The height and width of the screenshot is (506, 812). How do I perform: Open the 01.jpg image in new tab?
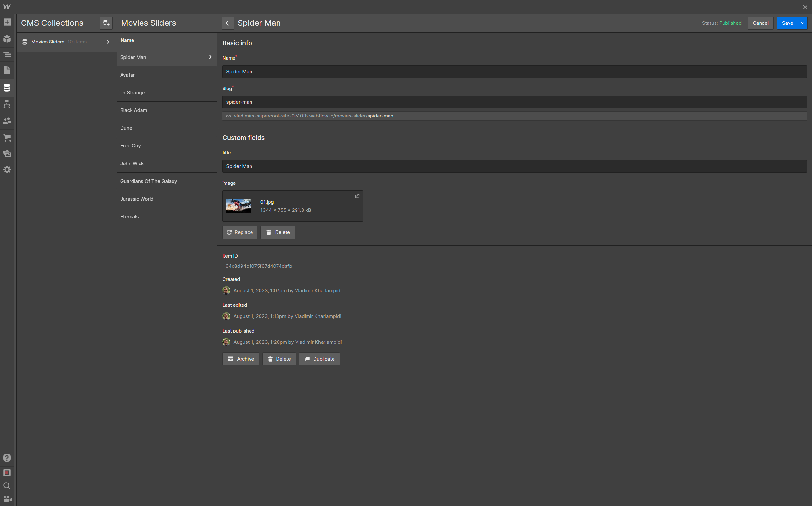pyautogui.click(x=357, y=196)
